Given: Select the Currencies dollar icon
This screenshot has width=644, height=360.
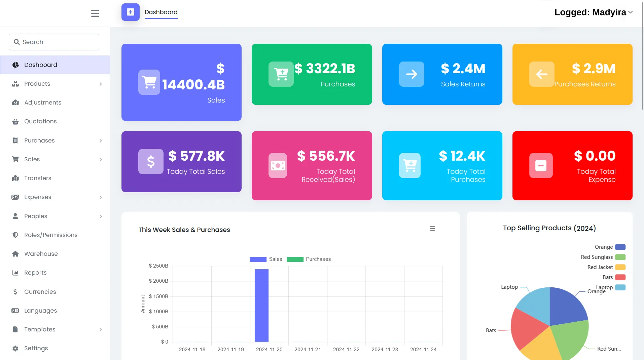Looking at the screenshot, I should click(16, 291).
